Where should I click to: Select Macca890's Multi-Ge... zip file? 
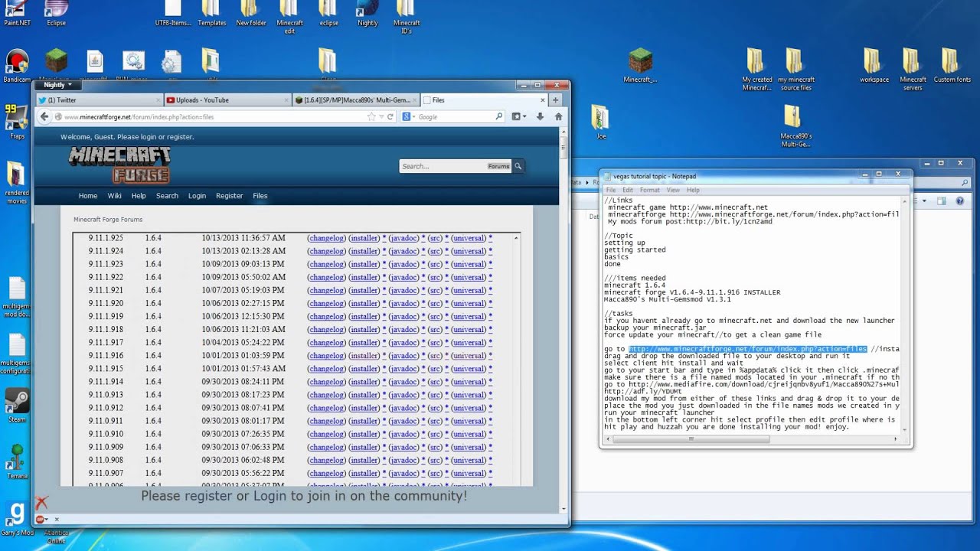click(x=795, y=126)
